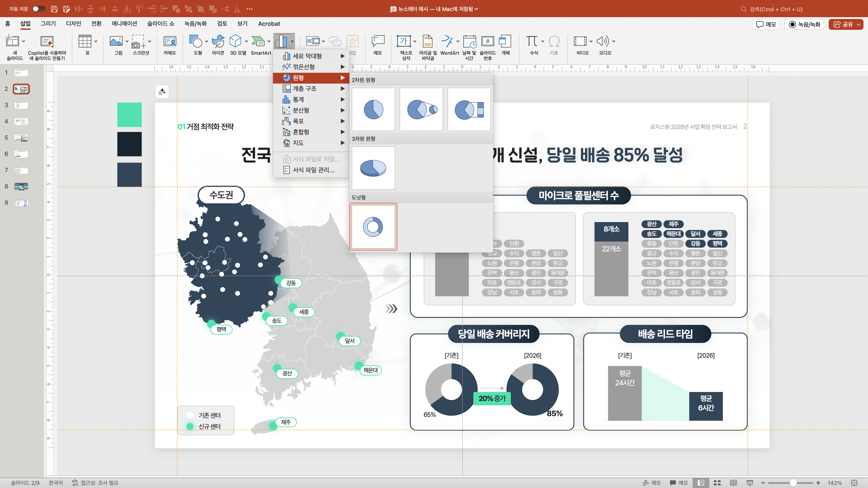Switch to slide sorter view

[x=717, y=483]
